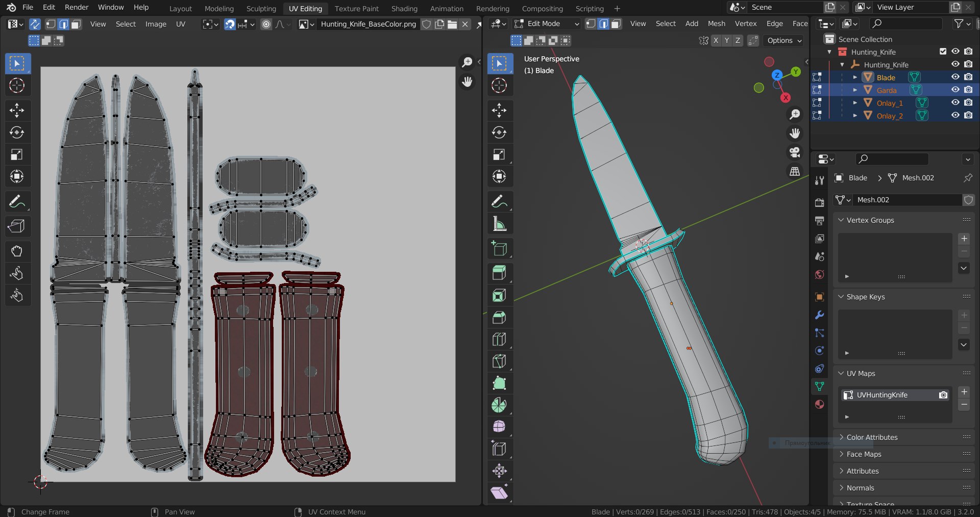Disable rendering for Onlay_2 object
Viewport: 980px width, 517px height.
click(968, 115)
